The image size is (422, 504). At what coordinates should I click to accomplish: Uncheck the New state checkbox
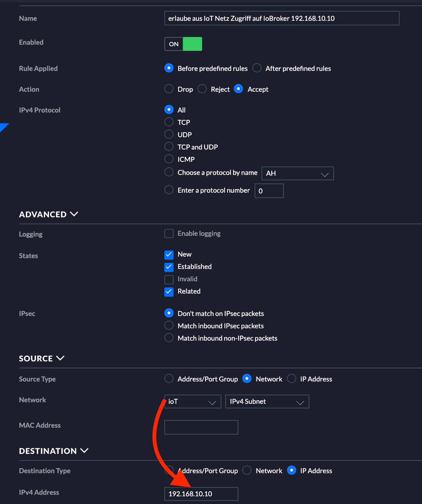(x=169, y=254)
